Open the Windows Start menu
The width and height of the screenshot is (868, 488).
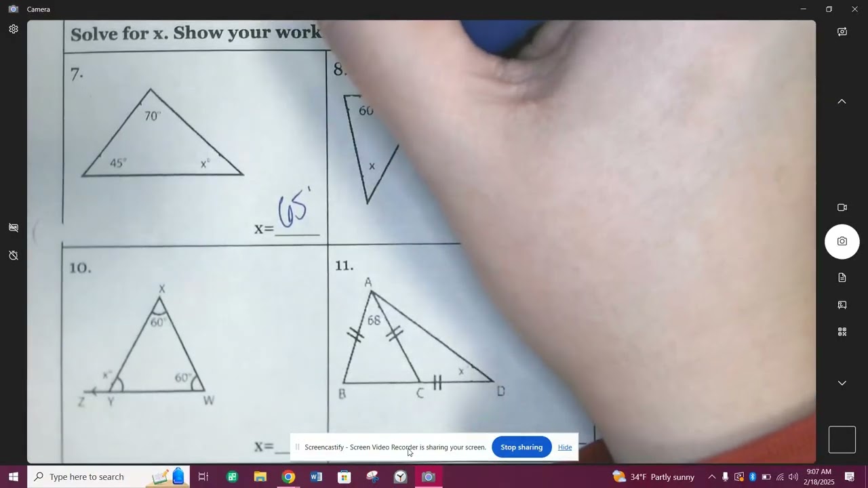tap(14, 477)
